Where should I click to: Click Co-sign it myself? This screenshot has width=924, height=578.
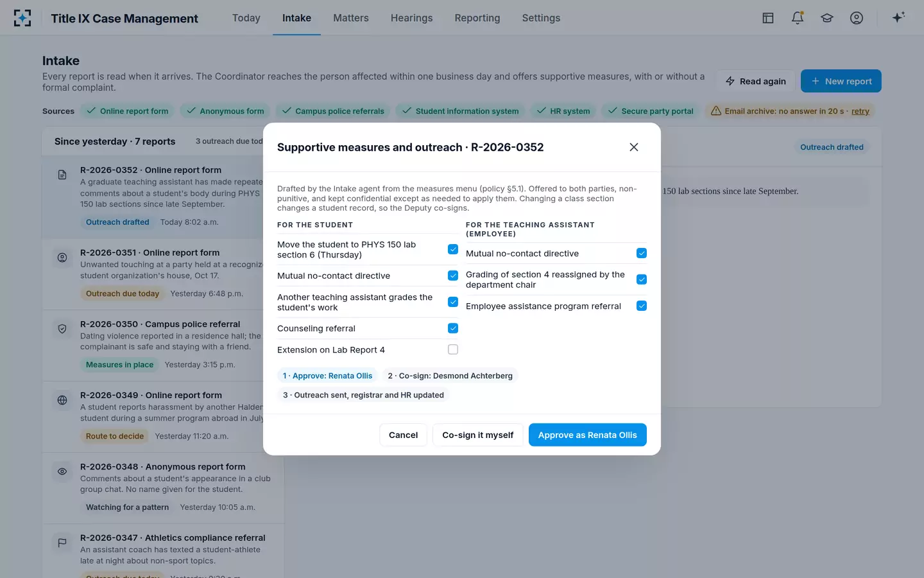(x=478, y=435)
